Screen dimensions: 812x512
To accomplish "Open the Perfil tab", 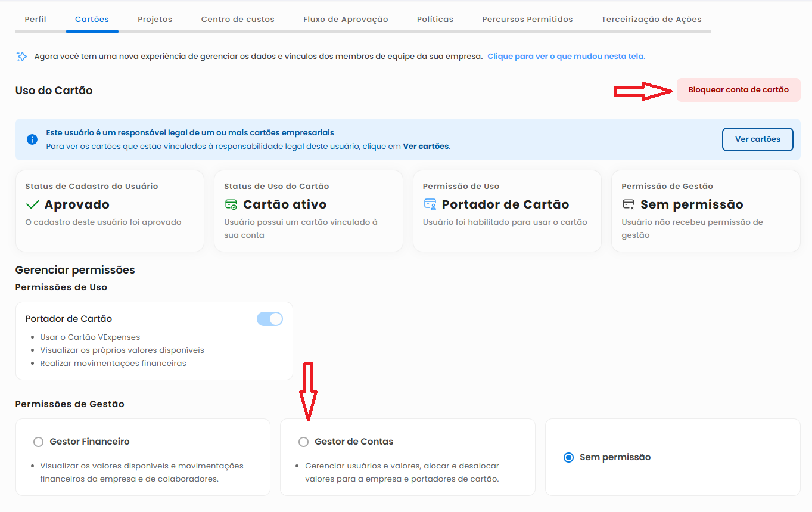I will 35,20.
